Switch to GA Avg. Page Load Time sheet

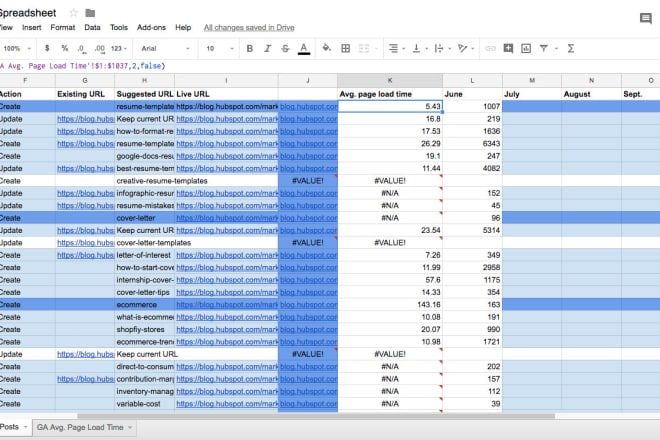80,427
